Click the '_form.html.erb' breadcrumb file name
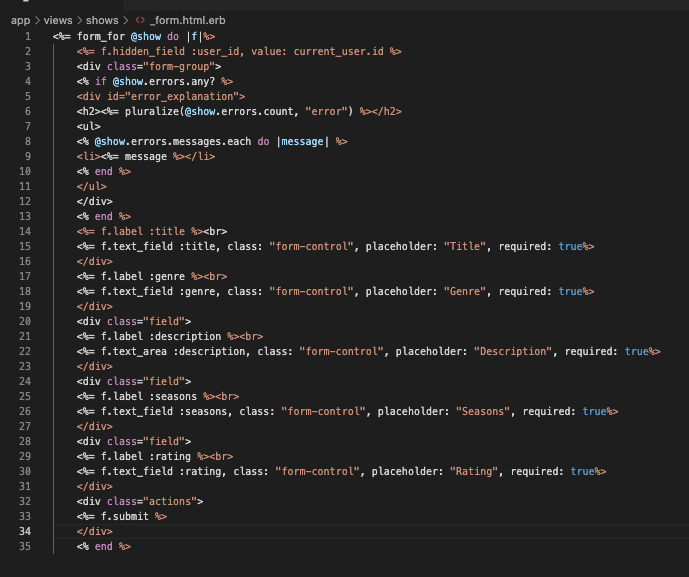Image resolution: width=689 pixels, height=577 pixels. tap(188, 20)
